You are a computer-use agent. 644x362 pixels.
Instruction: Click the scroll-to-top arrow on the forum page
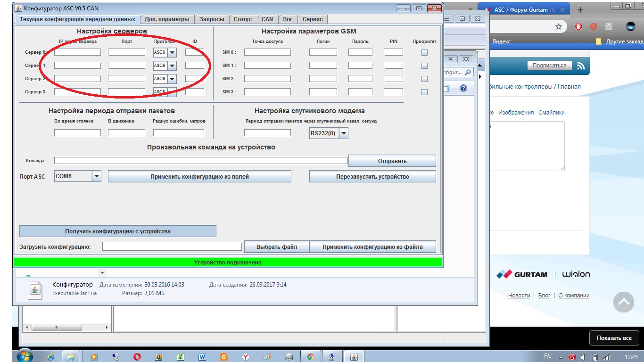point(623,302)
